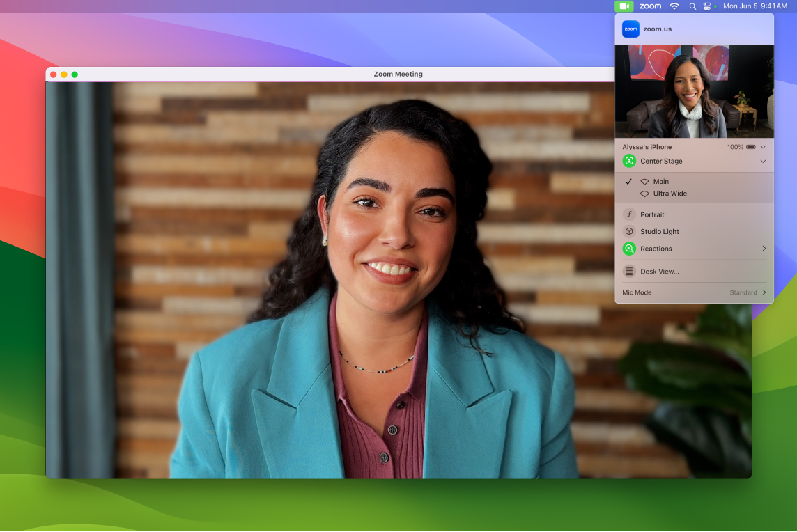Open Reactions via its green icon

[x=629, y=249]
